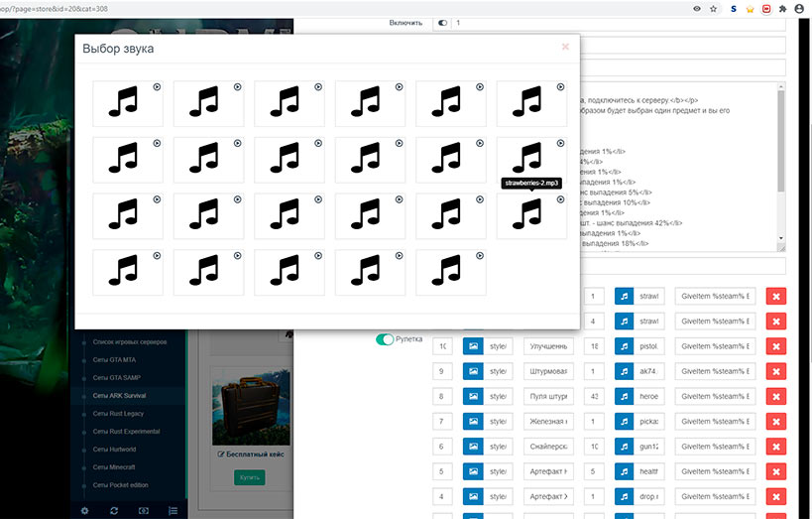Image resolution: width=812 pixels, height=519 pixels.
Task: Open sound picker for the heroe row
Action: click(x=624, y=397)
